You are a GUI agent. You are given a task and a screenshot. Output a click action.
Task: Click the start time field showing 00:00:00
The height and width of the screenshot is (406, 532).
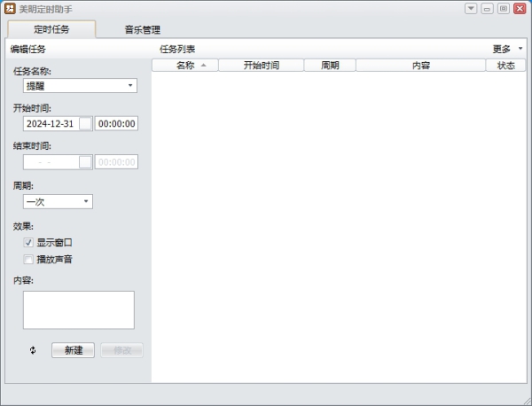coord(116,124)
